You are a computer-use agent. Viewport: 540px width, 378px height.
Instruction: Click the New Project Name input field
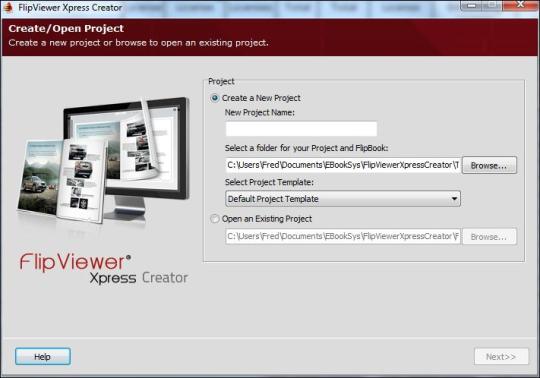click(x=301, y=129)
